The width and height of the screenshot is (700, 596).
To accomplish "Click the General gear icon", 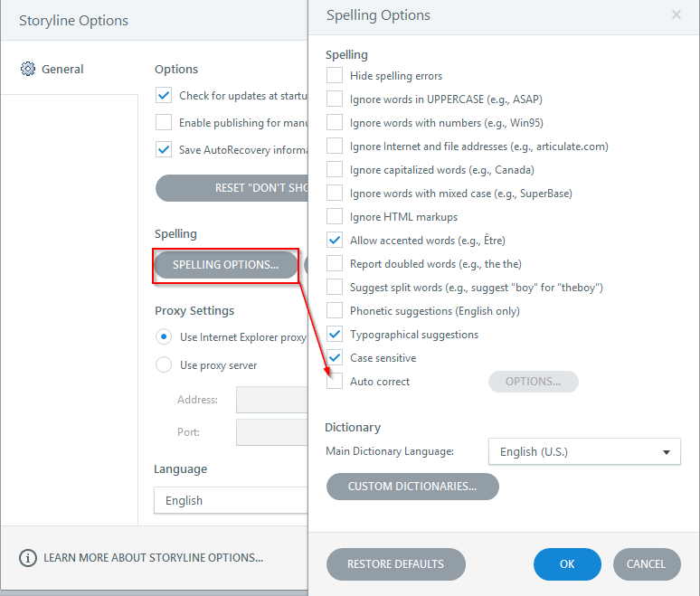I will tap(28, 69).
